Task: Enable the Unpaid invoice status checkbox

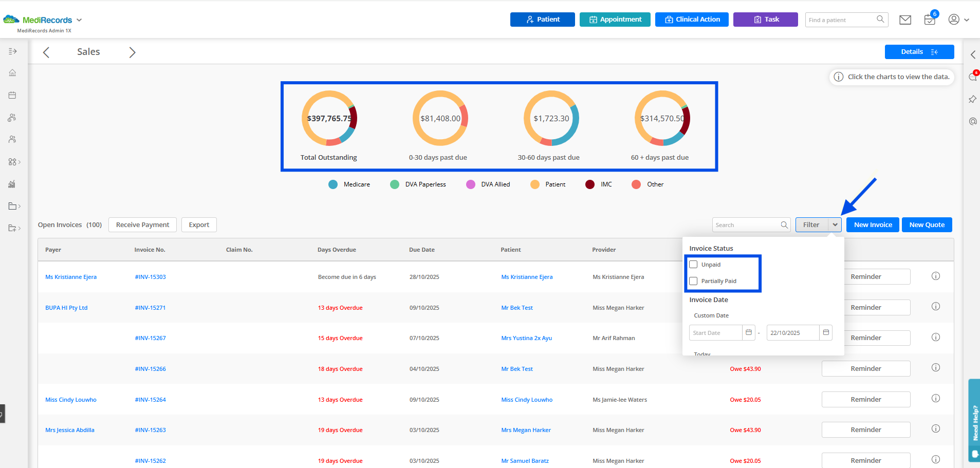Action: pyautogui.click(x=693, y=264)
